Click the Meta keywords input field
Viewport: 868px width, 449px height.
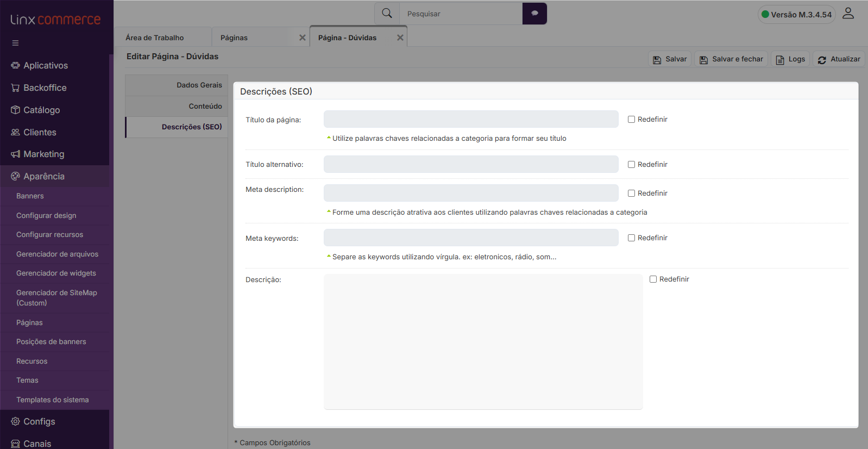coord(471,238)
